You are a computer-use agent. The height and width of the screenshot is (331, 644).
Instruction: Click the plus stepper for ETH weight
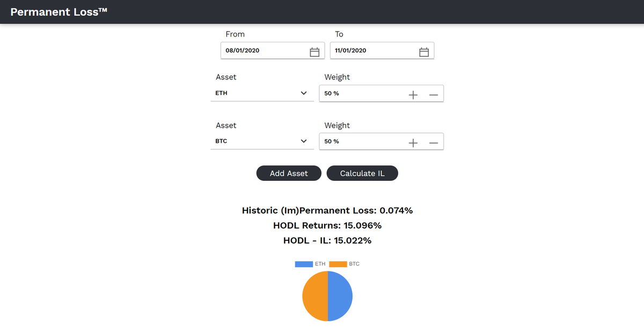tap(413, 93)
